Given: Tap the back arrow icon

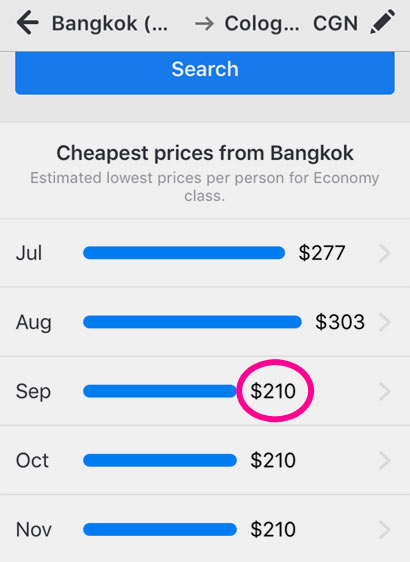Looking at the screenshot, I should (27, 23).
